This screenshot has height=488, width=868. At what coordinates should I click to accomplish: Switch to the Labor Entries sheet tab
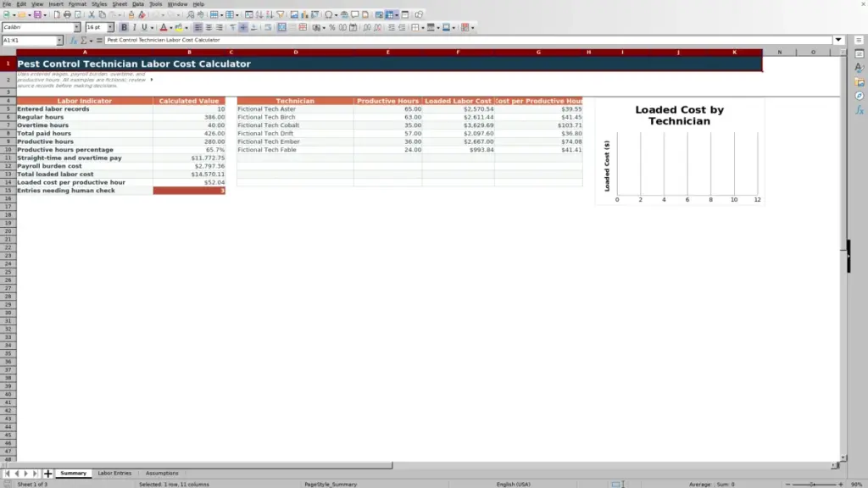point(114,474)
